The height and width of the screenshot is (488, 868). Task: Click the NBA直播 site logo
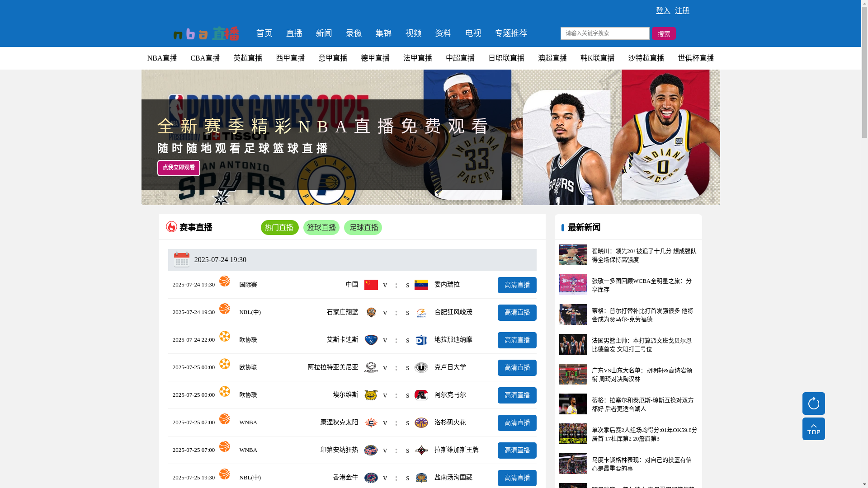click(x=206, y=33)
